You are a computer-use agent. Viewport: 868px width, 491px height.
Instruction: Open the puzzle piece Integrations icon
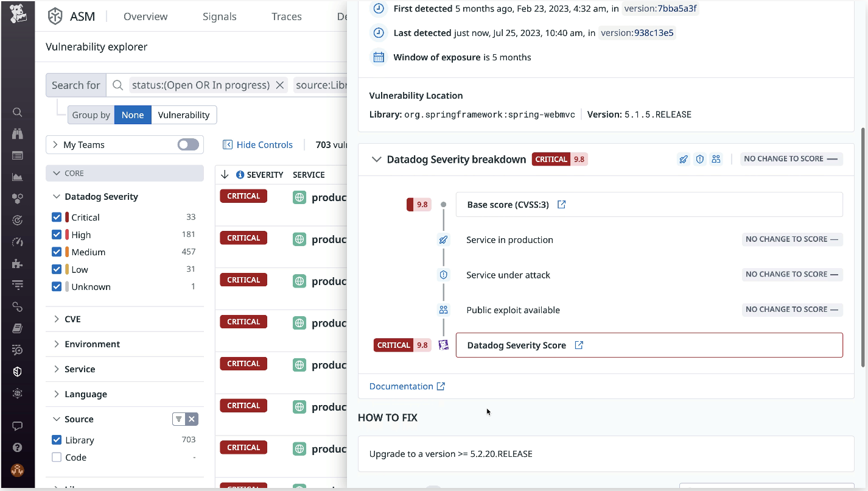pos(18,264)
